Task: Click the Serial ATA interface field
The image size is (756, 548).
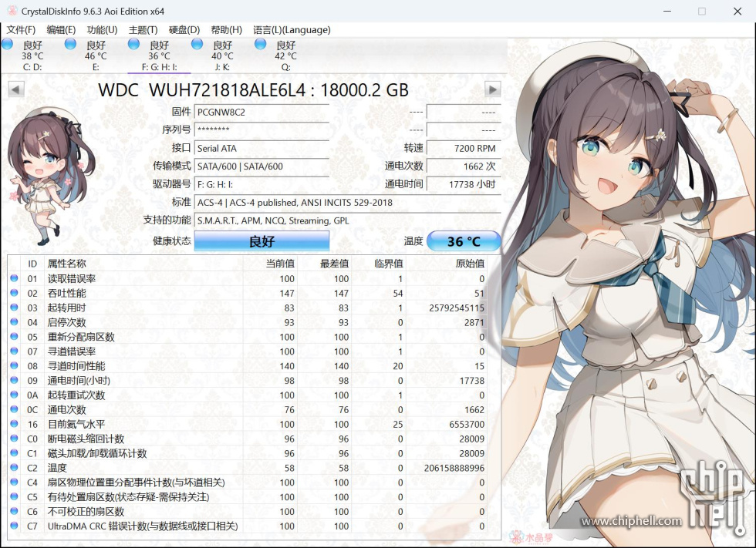Action: click(262, 148)
